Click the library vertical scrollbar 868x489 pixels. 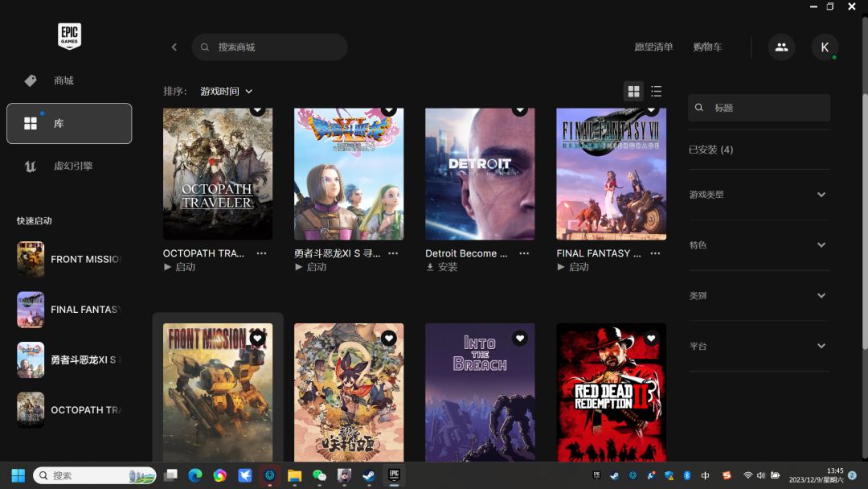pyautogui.click(x=865, y=221)
